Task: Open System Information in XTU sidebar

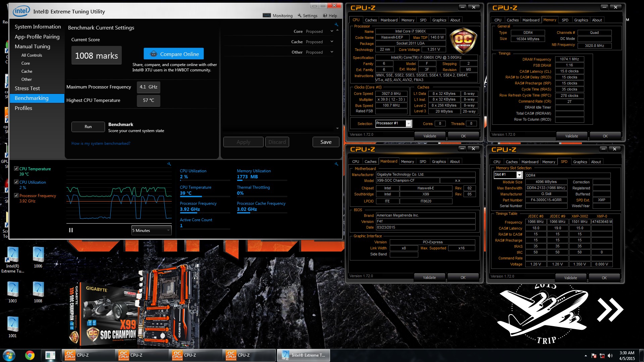Action: [38, 26]
